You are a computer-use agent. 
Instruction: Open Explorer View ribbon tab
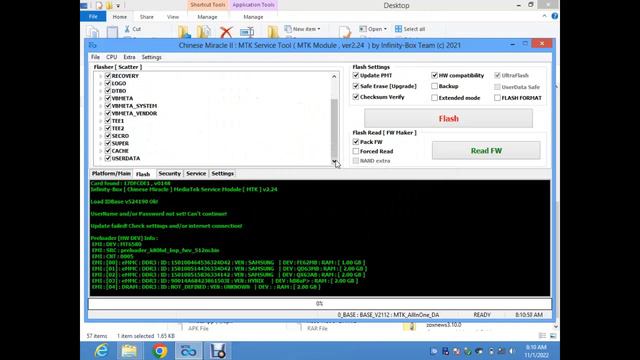(x=173, y=17)
